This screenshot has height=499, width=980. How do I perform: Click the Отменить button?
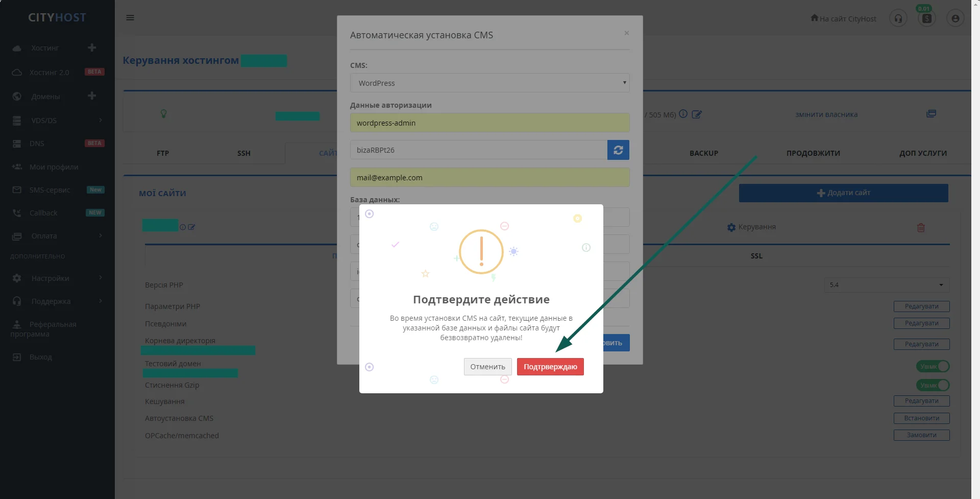coord(487,367)
